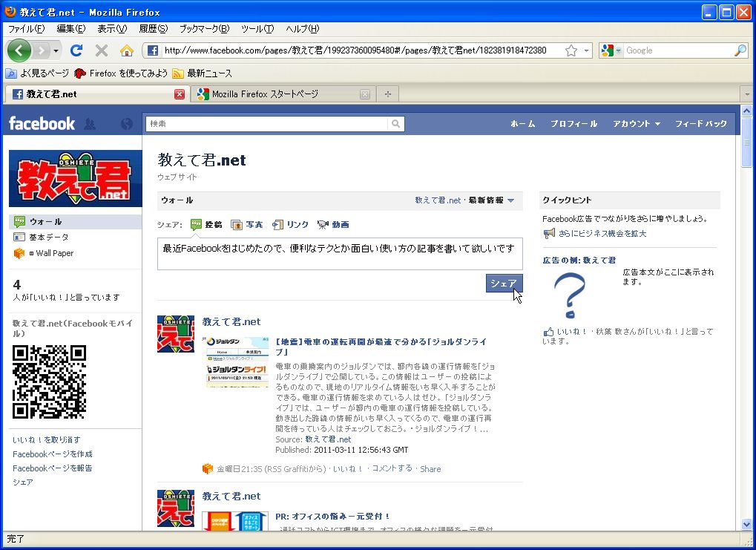This screenshot has width=756, height=550.
Task: Open the new tab plus button
Action: coord(387,94)
